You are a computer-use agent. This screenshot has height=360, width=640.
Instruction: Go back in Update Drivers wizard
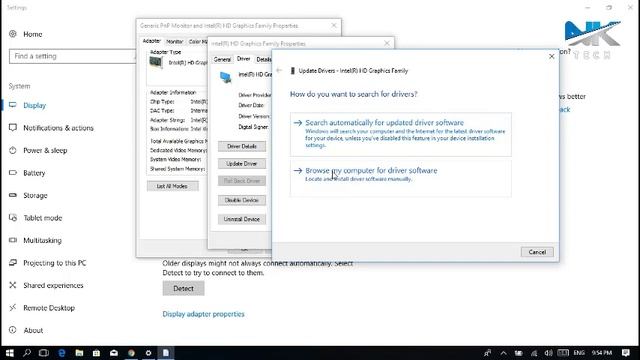(279, 71)
